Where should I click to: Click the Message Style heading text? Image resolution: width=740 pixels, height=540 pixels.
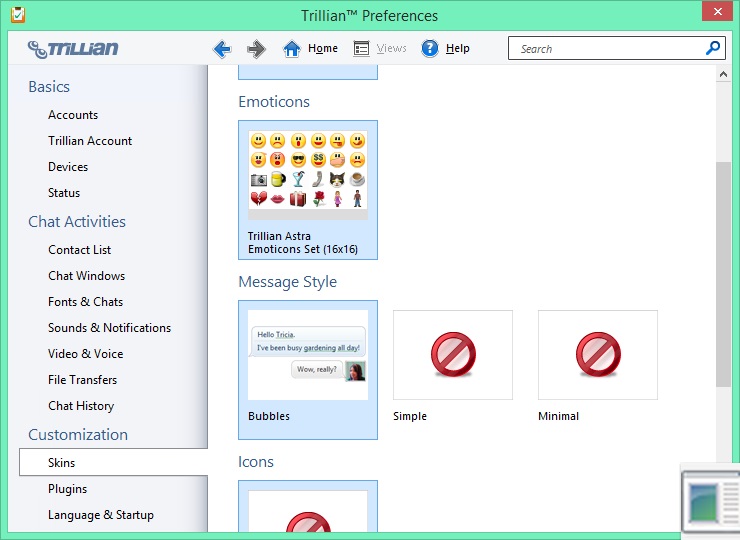[287, 281]
